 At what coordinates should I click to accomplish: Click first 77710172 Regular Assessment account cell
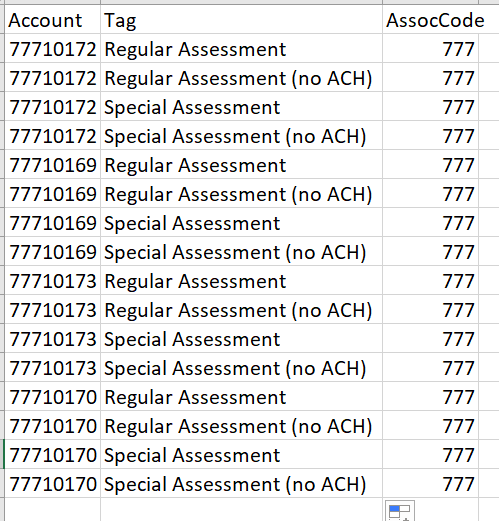pos(52,48)
